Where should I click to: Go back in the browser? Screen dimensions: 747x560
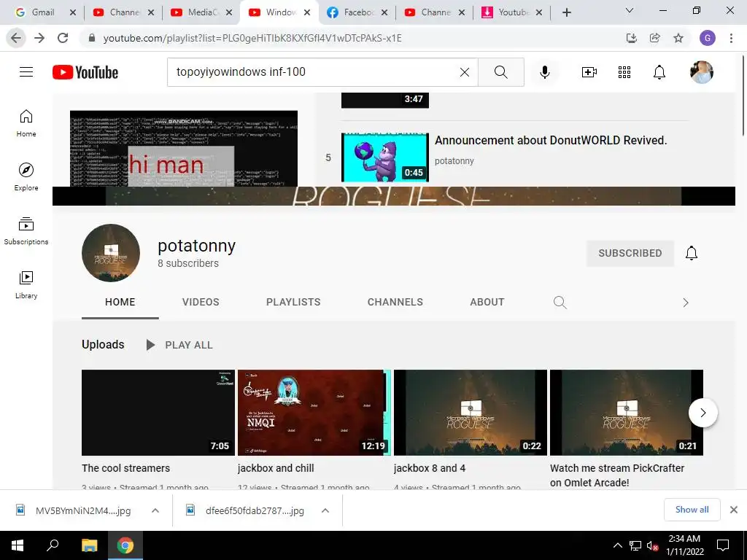[16, 38]
